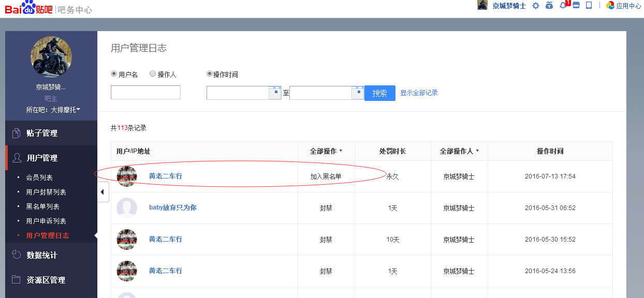Open the 应用中心 app center

coord(624,6)
